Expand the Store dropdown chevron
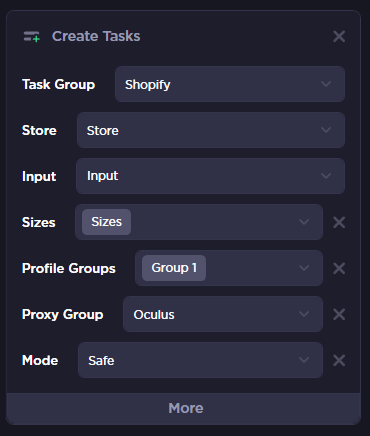370x436 pixels. coord(326,130)
